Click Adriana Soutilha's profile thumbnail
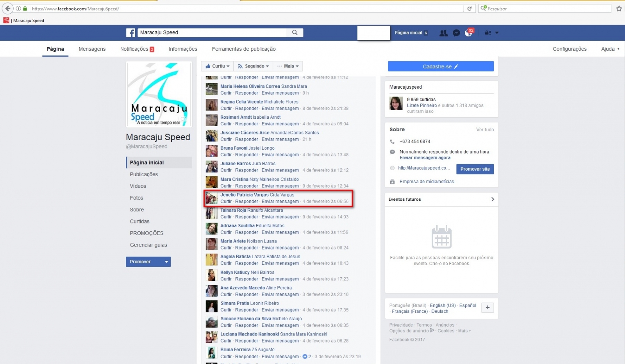Screen dimensions: 625x364 point(211,228)
